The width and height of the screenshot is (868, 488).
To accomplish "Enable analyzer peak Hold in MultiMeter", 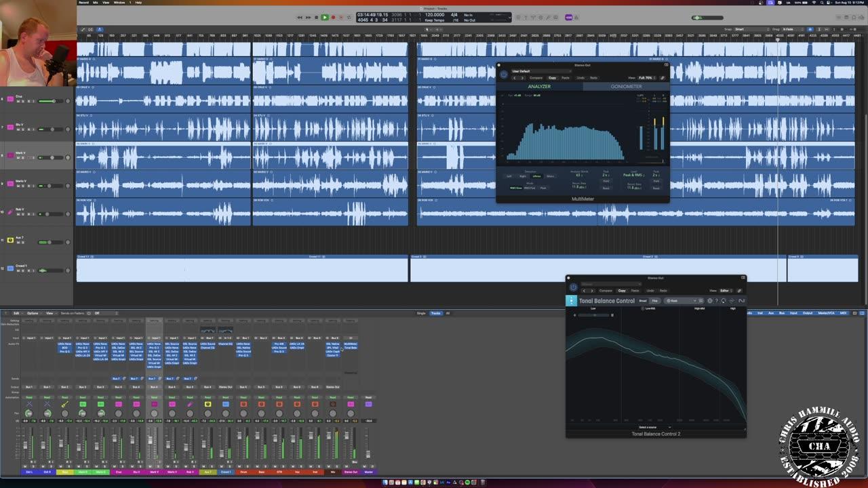I will (606, 181).
